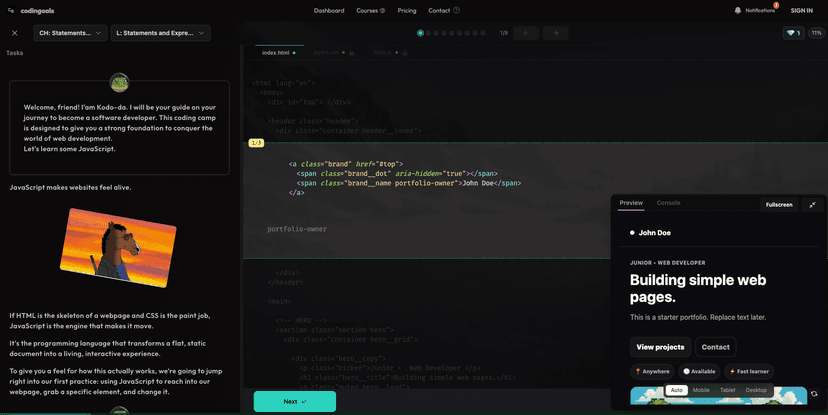The width and height of the screenshot is (828, 415).
Task: Click the codingoals logo icon
Action: coord(11,10)
